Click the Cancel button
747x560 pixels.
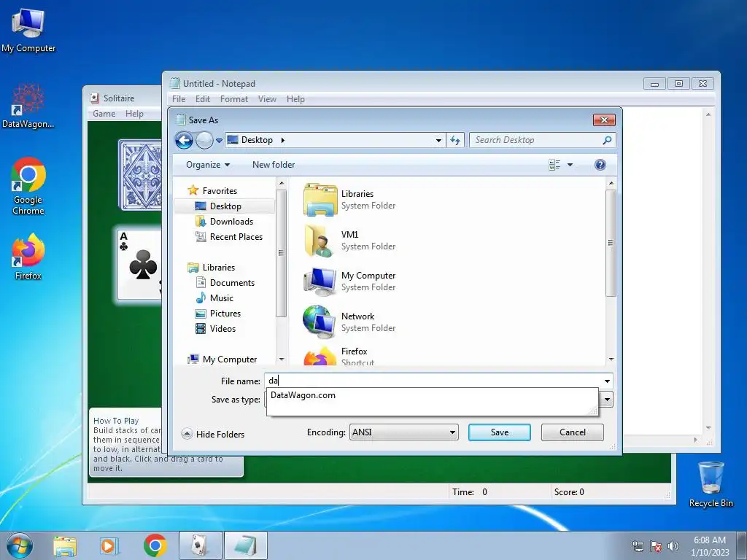click(572, 432)
